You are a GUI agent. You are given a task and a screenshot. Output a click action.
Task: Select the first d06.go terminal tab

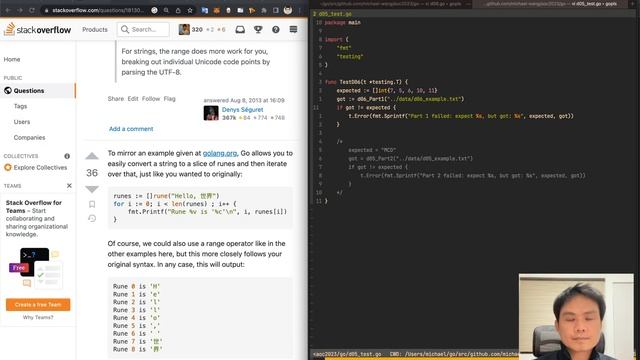pyautogui.click(x=392, y=4)
